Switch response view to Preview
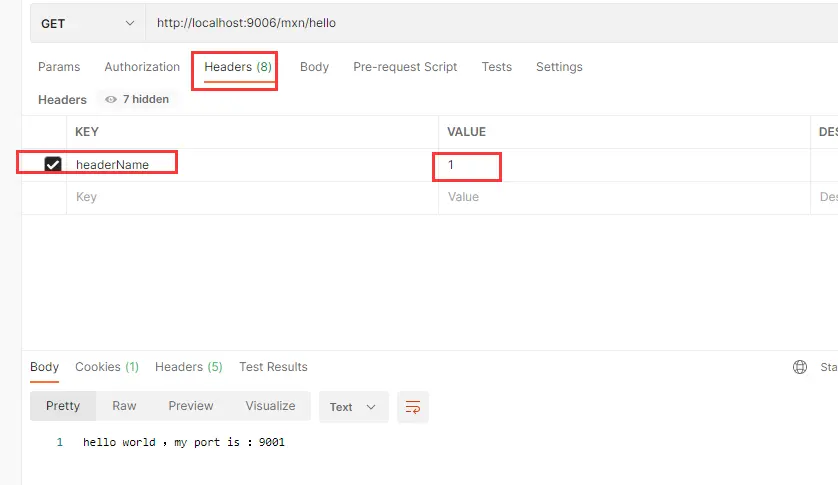This screenshot has height=485, width=838. point(191,406)
